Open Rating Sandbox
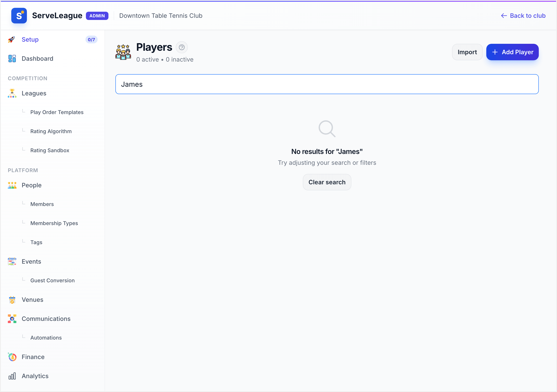 tap(50, 150)
